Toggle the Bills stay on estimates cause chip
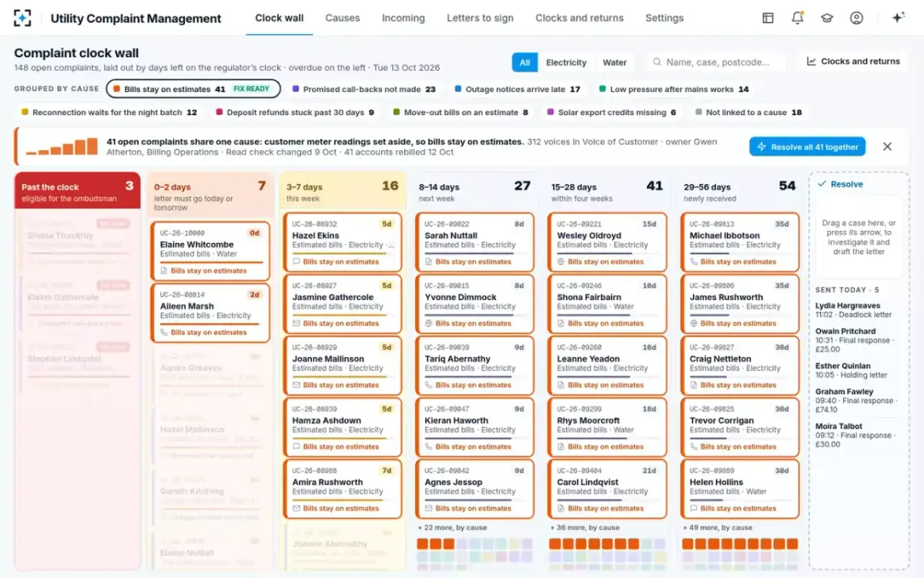The height and width of the screenshot is (578, 924). (193, 89)
